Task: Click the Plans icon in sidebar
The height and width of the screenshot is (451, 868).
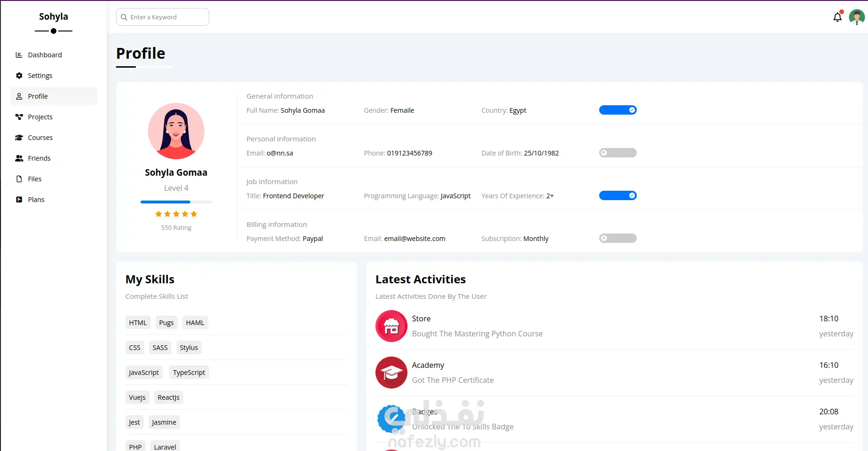Action: pyautogui.click(x=19, y=200)
